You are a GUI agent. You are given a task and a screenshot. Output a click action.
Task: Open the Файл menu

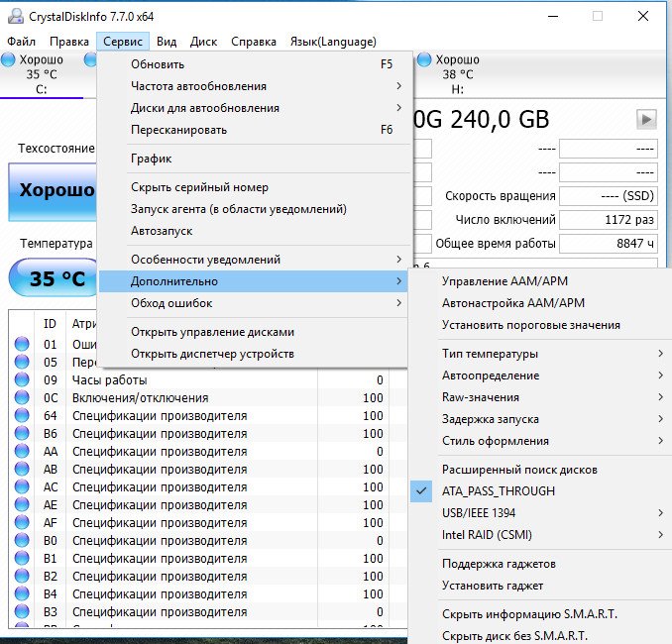click(x=22, y=42)
